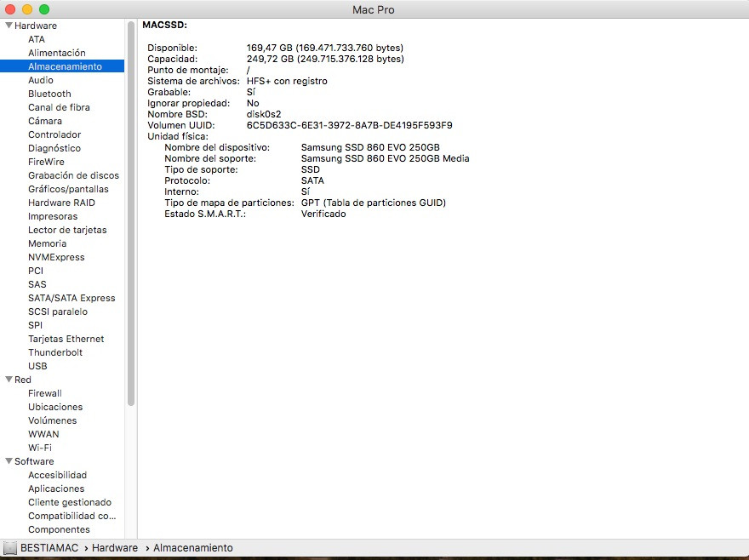Open Wi-Fi under the Red section
The height and width of the screenshot is (560, 749).
[40, 448]
